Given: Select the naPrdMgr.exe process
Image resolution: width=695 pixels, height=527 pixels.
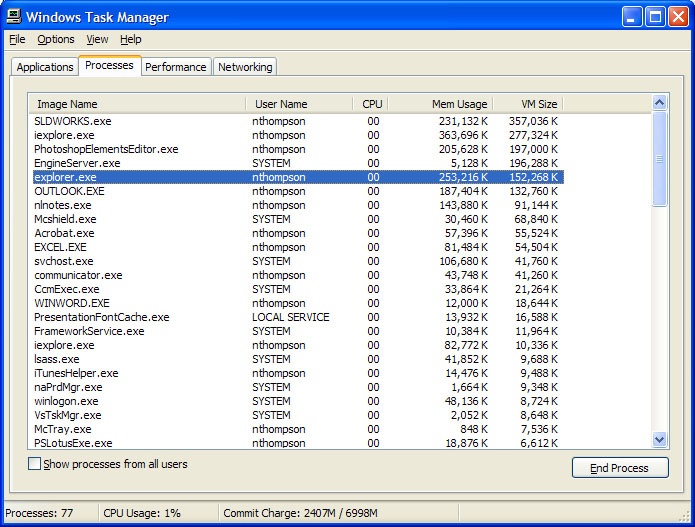Looking at the screenshot, I should tap(298, 387).
